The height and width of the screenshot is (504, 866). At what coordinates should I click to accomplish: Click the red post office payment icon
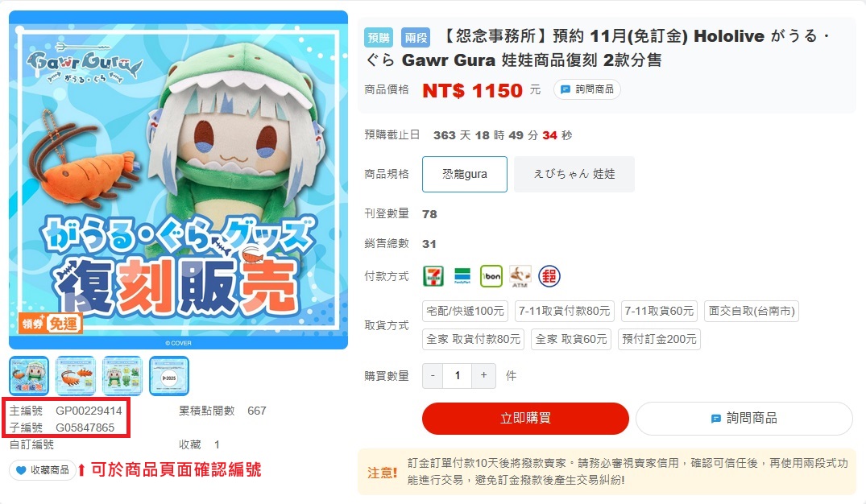pos(549,276)
